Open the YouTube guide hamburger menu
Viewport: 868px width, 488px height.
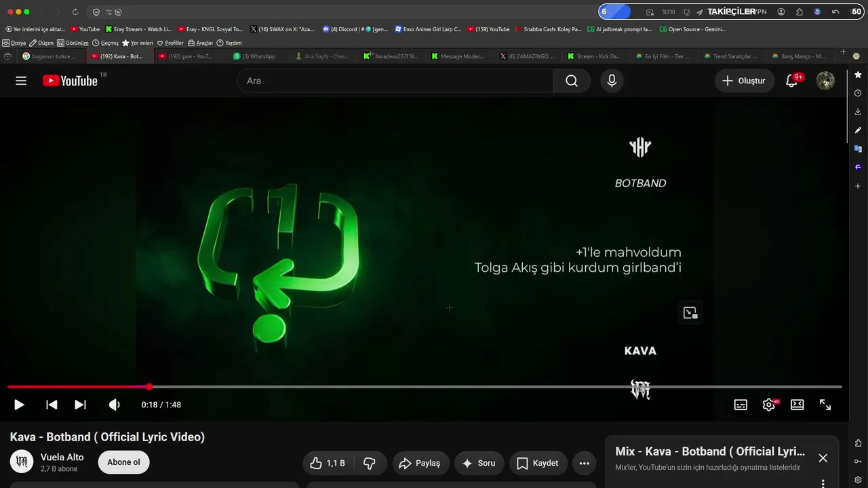[21, 81]
